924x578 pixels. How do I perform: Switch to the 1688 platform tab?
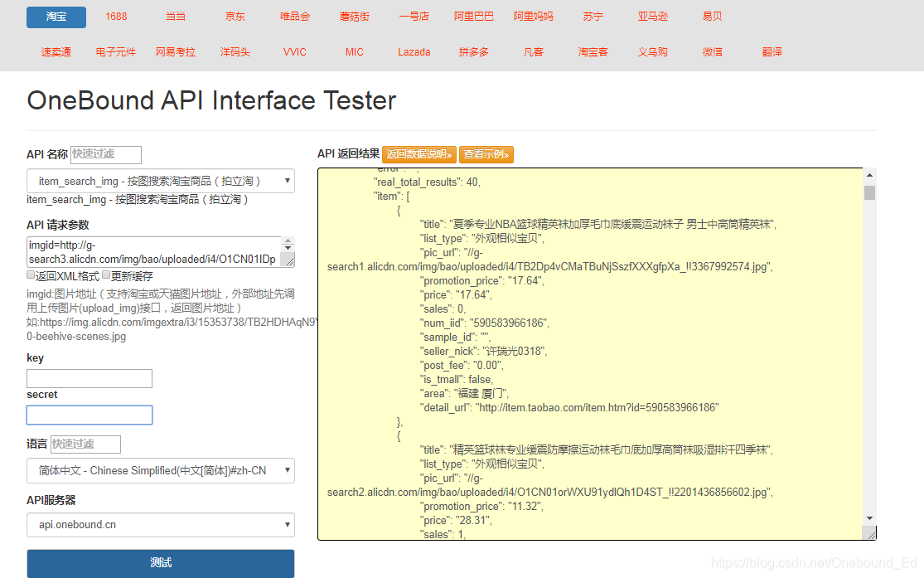[116, 17]
